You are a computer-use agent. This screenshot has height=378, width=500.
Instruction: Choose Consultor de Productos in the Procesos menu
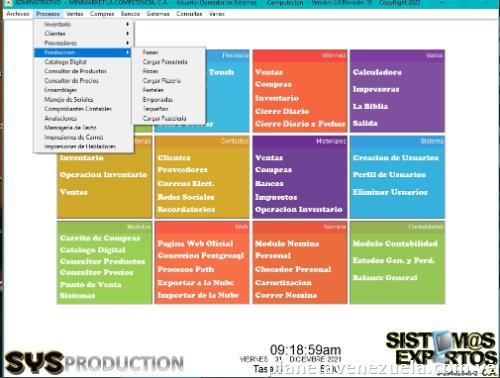click(82, 71)
